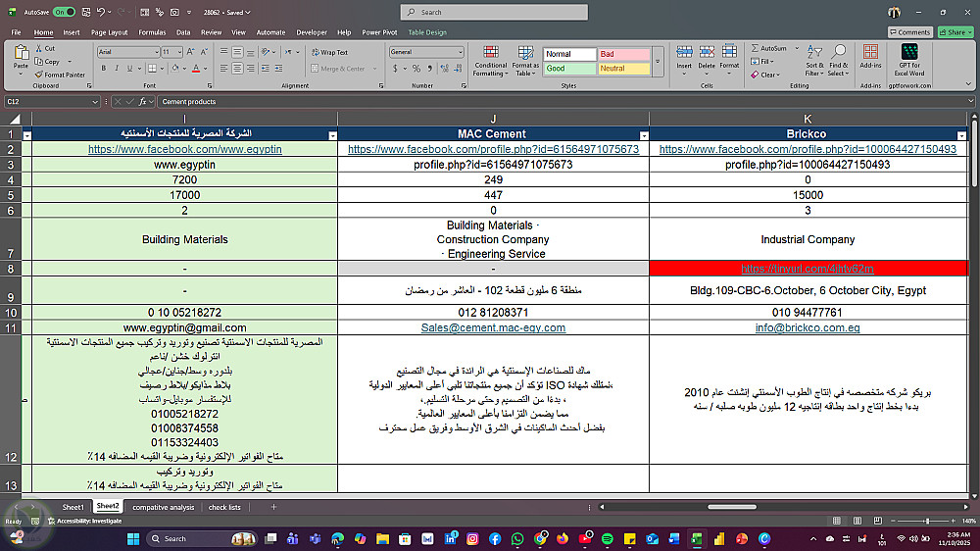Screen dimensions: 980x551
Task: Insert function using fx icon
Action: point(142,101)
